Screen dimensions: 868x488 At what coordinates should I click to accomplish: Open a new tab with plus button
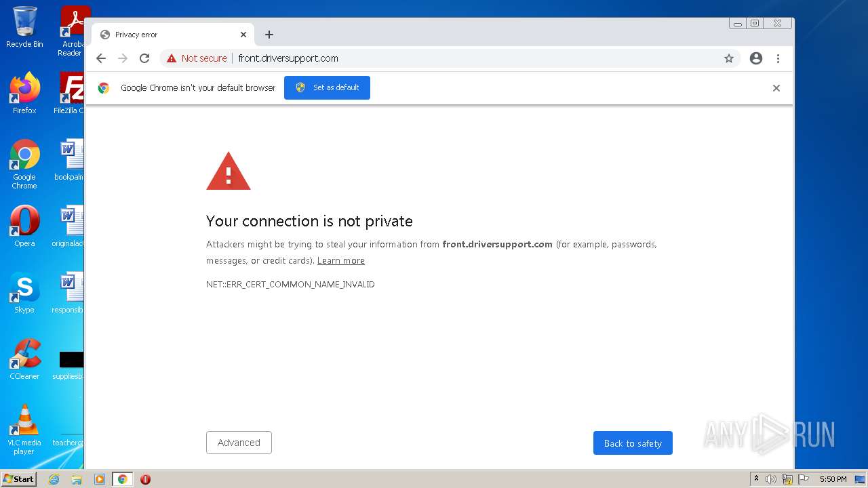[269, 35]
